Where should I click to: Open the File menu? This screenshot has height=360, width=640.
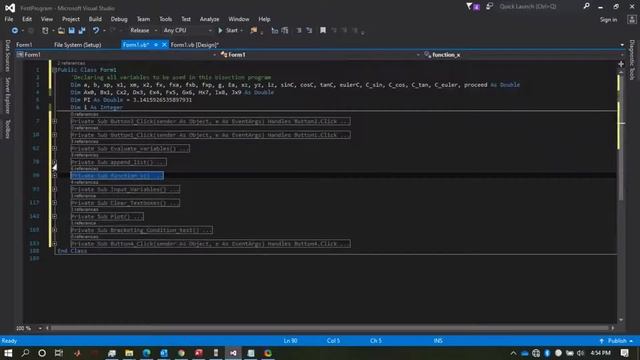tap(9, 19)
